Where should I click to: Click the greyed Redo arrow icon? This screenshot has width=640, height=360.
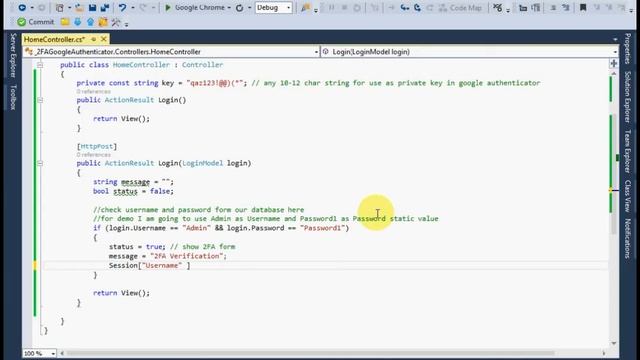click(143, 8)
